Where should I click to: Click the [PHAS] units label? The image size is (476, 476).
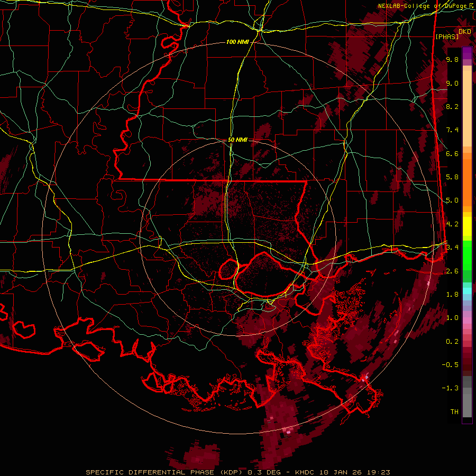447,37
